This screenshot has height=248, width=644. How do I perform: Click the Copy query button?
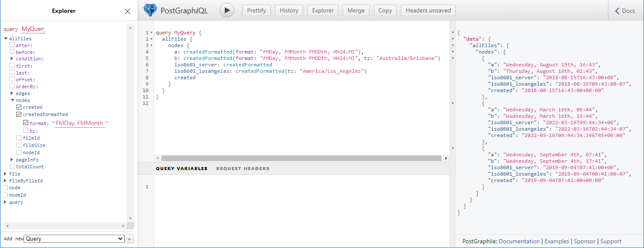[x=385, y=10]
